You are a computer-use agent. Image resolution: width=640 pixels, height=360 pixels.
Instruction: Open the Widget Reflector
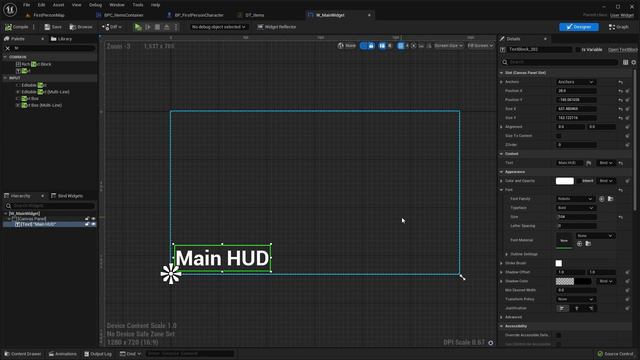click(x=277, y=27)
